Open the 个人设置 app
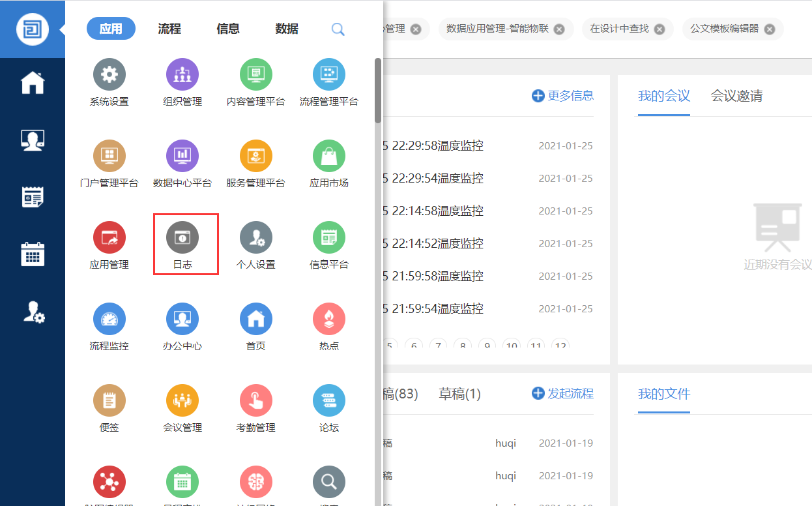This screenshot has height=506, width=812. click(255, 245)
